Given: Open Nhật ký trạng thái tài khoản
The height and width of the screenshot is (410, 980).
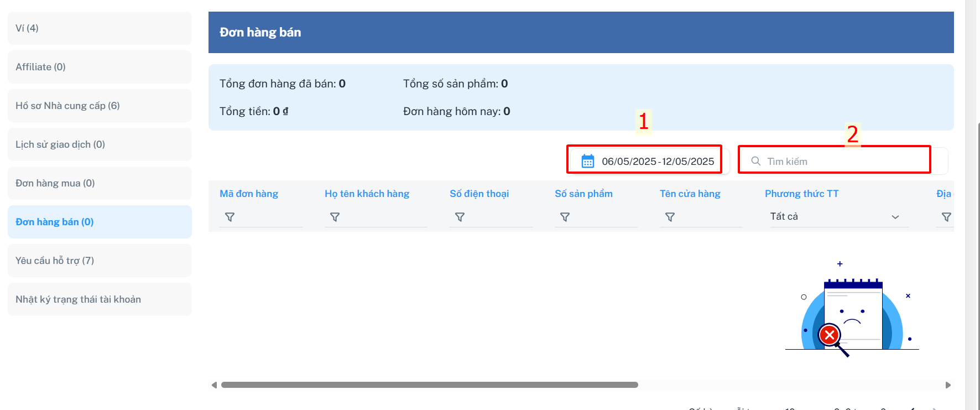Looking at the screenshot, I should (x=100, y=299).
